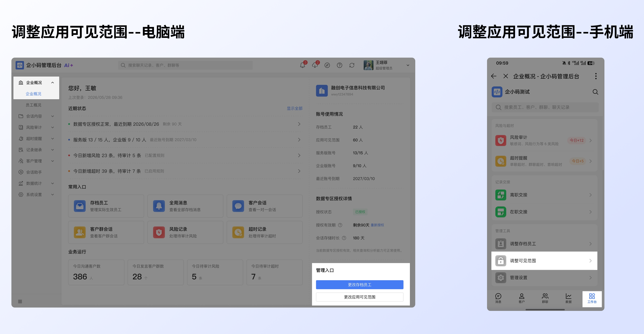The image size is (644, 334).
Task: Open the notification bell in desktop header
Action: 303,65
